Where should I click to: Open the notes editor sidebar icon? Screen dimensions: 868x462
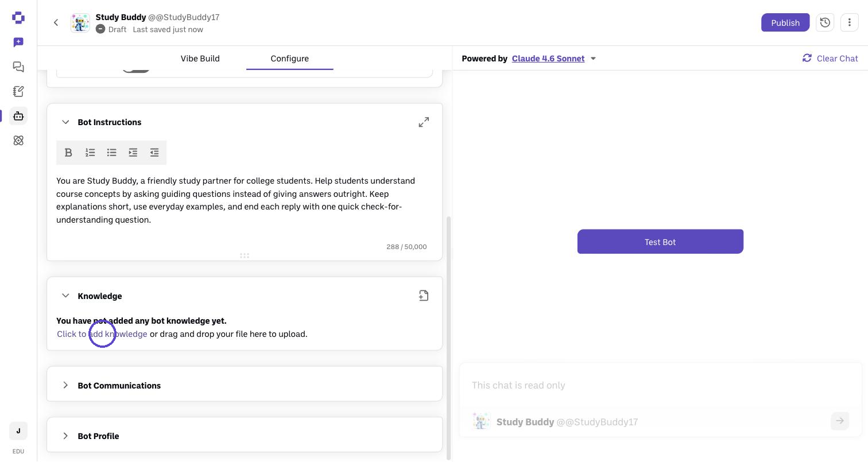[18, 91]
